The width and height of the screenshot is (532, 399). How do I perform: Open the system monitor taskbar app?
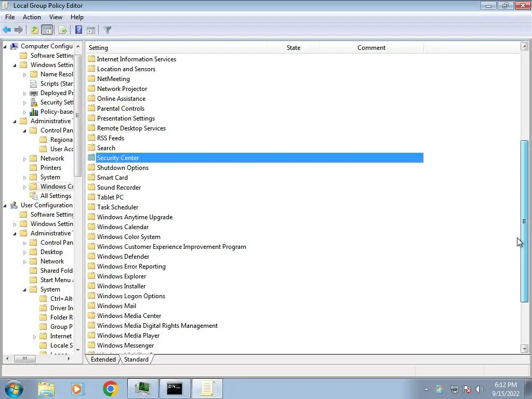pyautogui.click(x=142, y=389)
